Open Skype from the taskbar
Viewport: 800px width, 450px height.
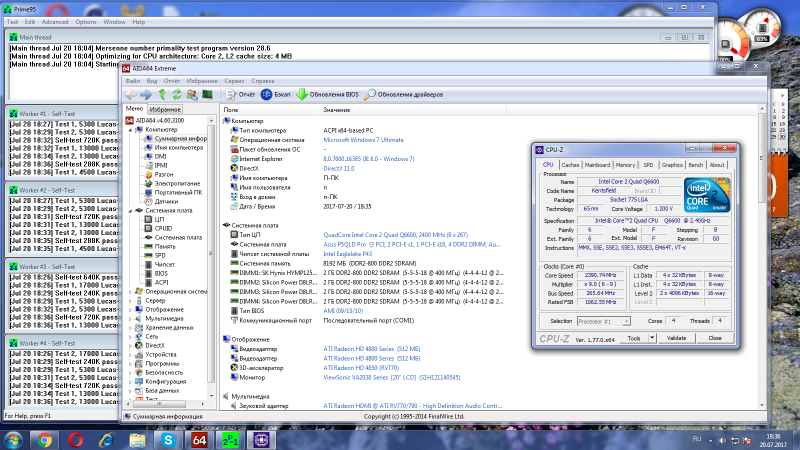tap(168, 440)
